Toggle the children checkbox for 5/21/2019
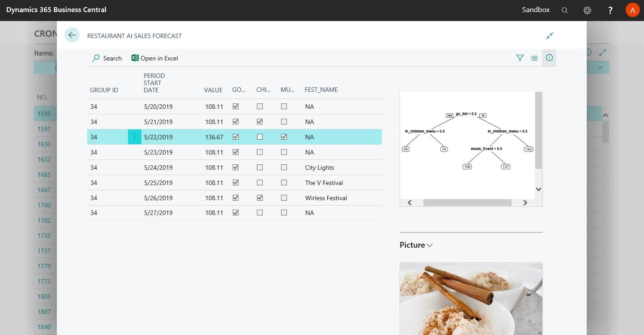 point(260,122)
